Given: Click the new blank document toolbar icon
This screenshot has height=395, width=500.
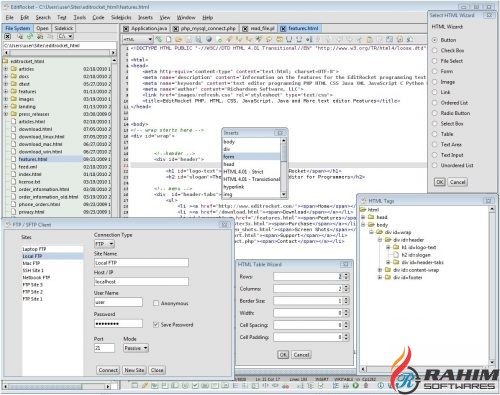Looking at the screenshot, I should click(169, 39).
